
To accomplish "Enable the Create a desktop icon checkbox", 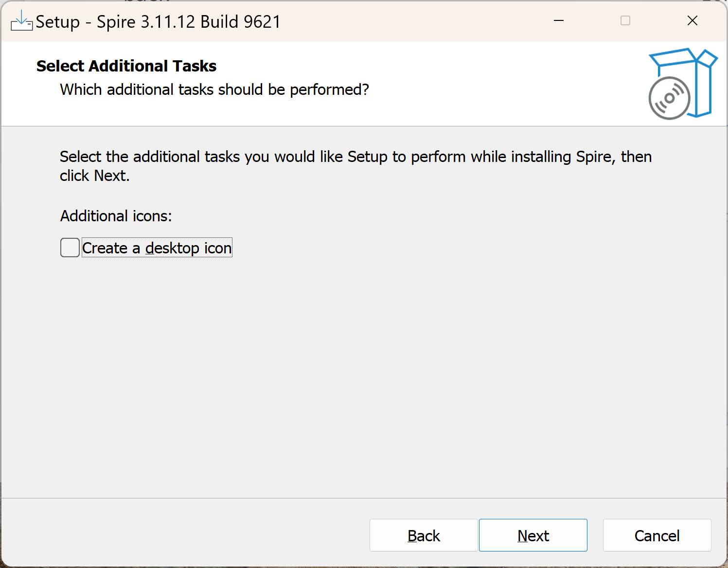I will [x=70, y=248].
